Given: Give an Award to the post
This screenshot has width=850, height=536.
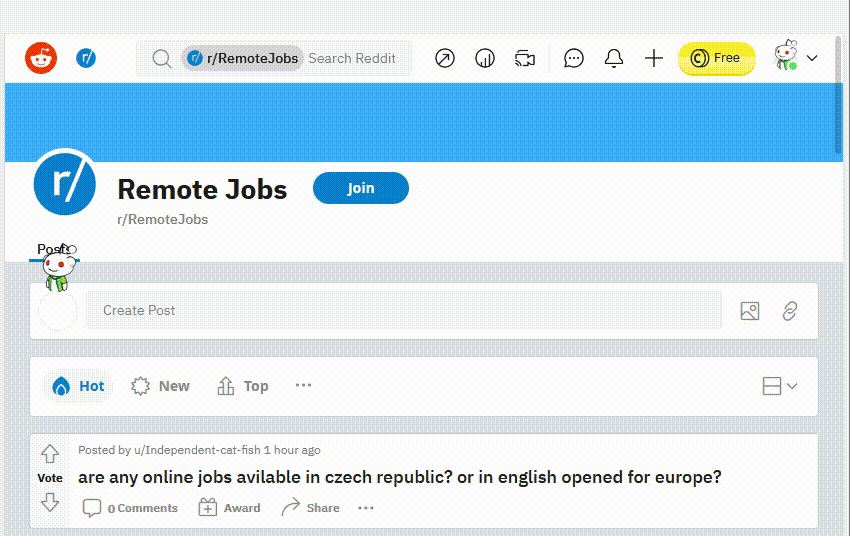Looking at the screenshot, I should 229,508.
